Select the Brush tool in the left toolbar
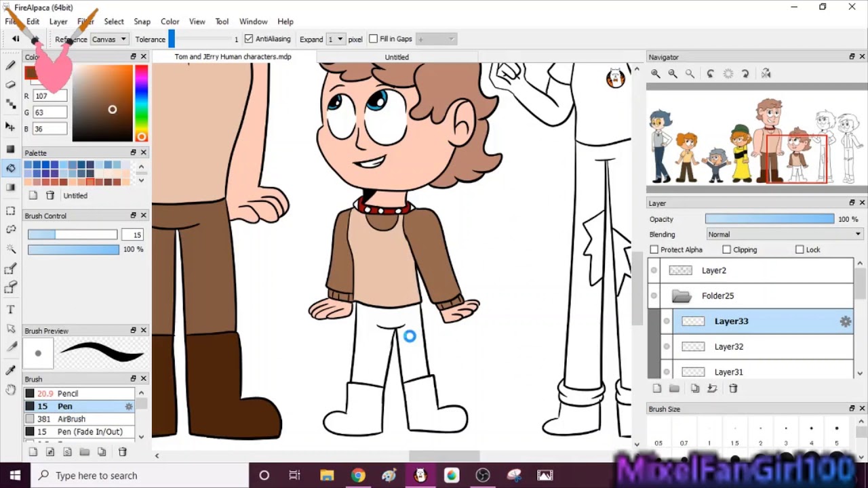Viewport: 868px width, 488px height. 10,66
